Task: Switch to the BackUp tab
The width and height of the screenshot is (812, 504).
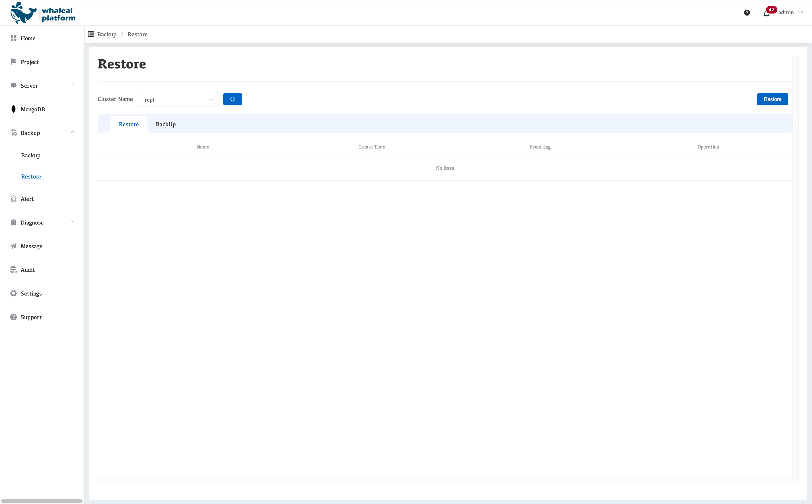Action: [x=166, y=124]
